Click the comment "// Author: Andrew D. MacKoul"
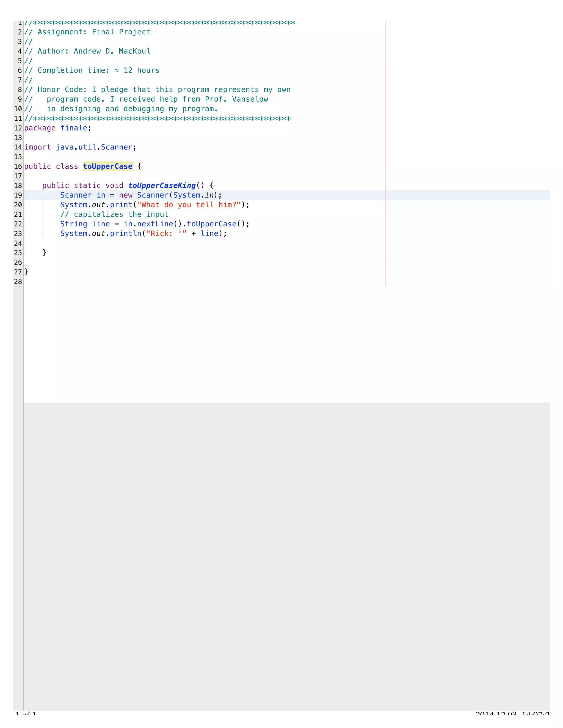The height and width of the screenshot is (728, 563). (x=87, y=51)
